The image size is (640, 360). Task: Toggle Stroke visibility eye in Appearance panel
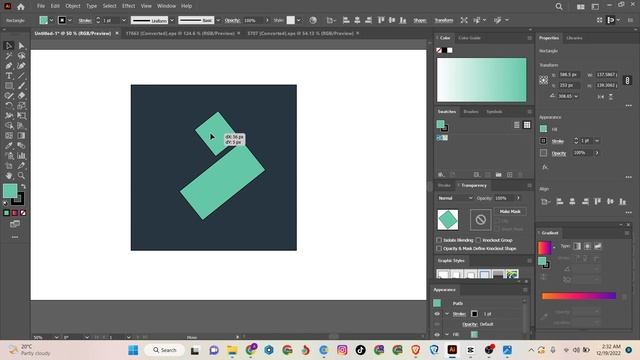(x=437, y=314)
